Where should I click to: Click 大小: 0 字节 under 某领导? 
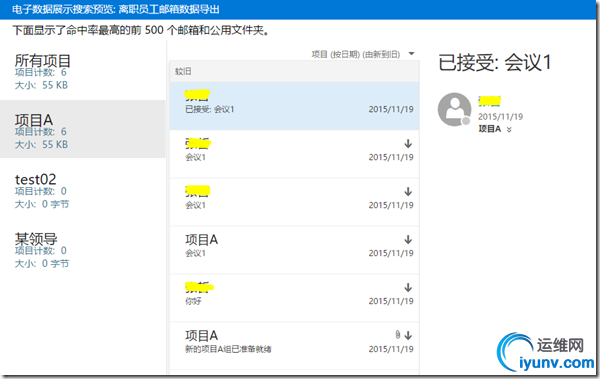pyautogui.click(x=42, y=263)
